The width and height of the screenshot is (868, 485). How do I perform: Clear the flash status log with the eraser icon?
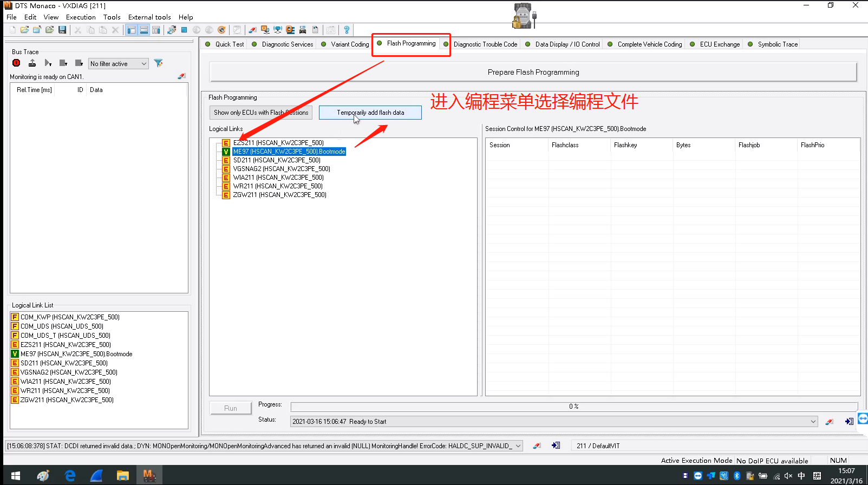830,422
